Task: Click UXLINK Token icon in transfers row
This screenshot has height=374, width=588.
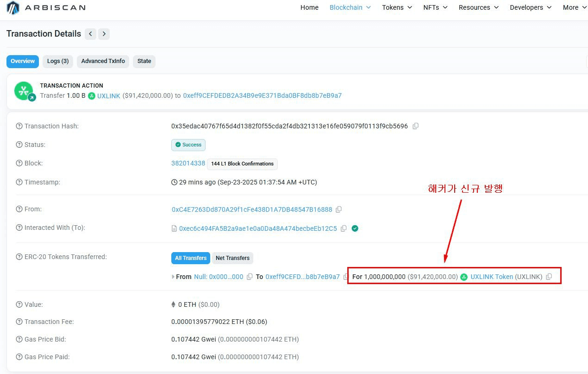Action: tap(464, 277)
